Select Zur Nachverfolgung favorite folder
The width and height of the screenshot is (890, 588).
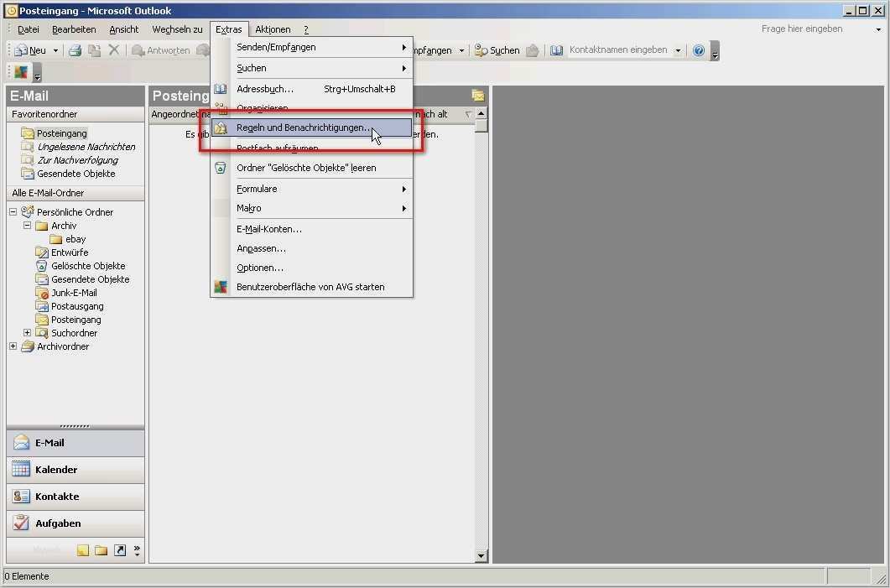coord(70,160)
